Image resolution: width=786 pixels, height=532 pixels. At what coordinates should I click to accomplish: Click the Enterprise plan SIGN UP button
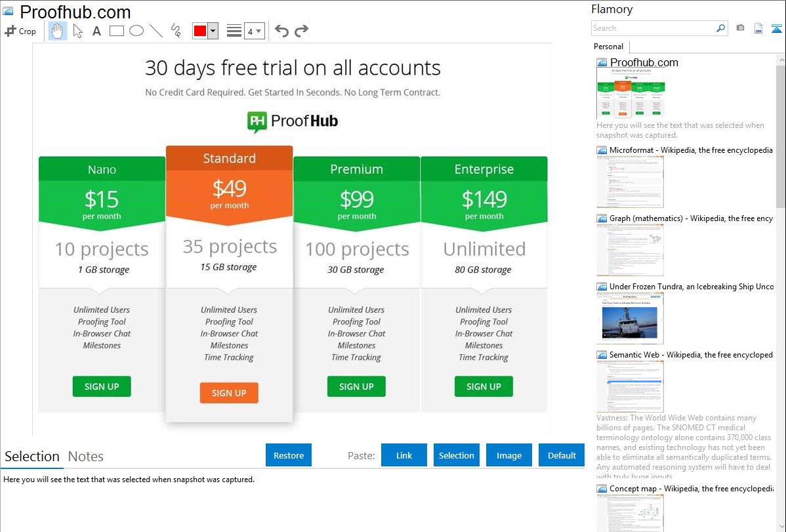click(484, 386)
